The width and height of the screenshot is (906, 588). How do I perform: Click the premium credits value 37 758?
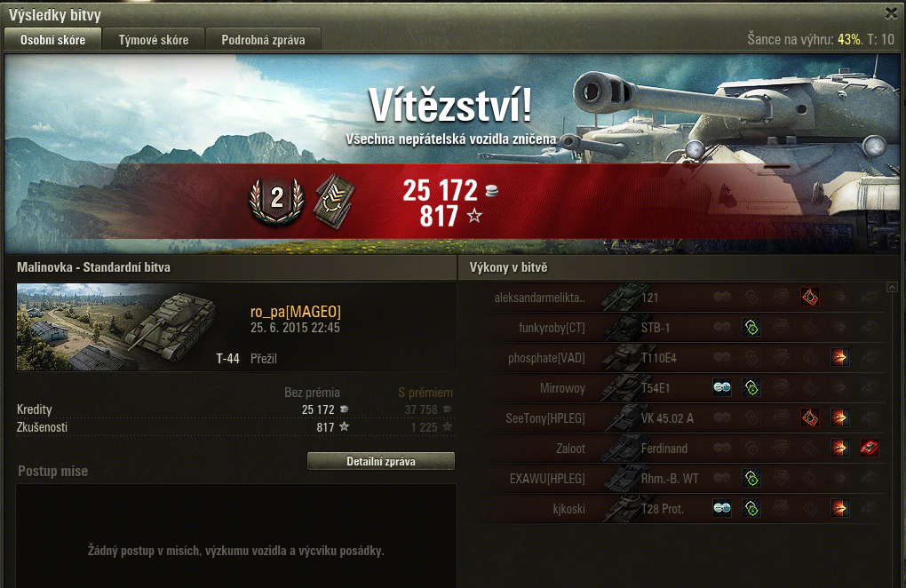click(x=421, y=409)
